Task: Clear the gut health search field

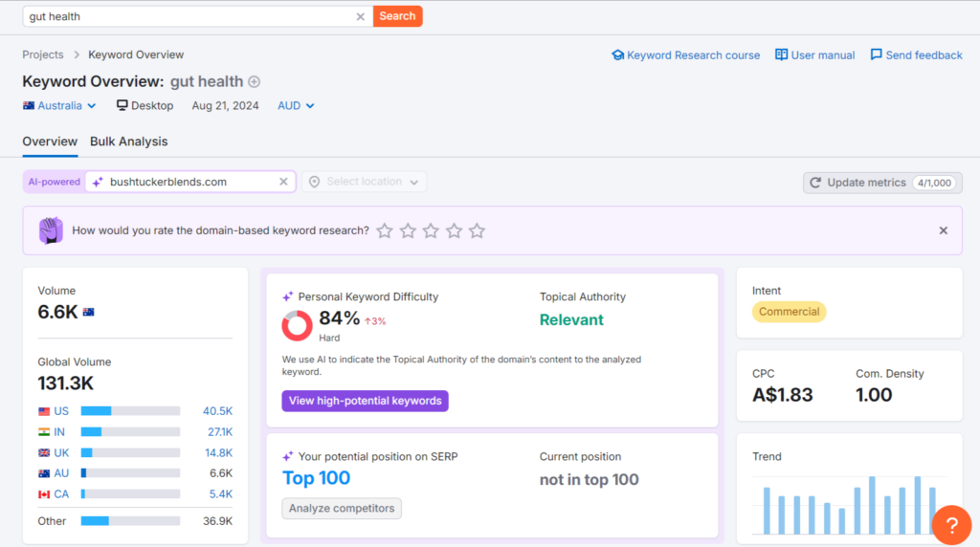Action: pyautogui.click(x=360, y=16)
